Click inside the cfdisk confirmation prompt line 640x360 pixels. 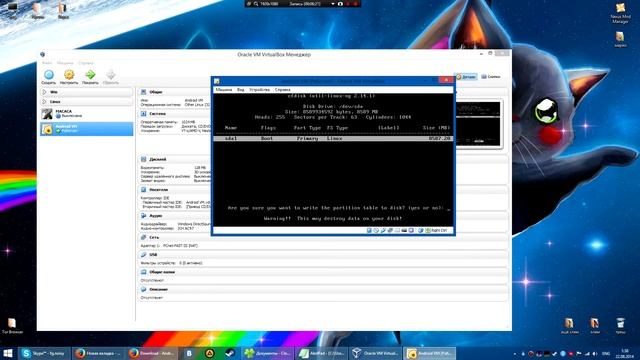click(339, 208)
